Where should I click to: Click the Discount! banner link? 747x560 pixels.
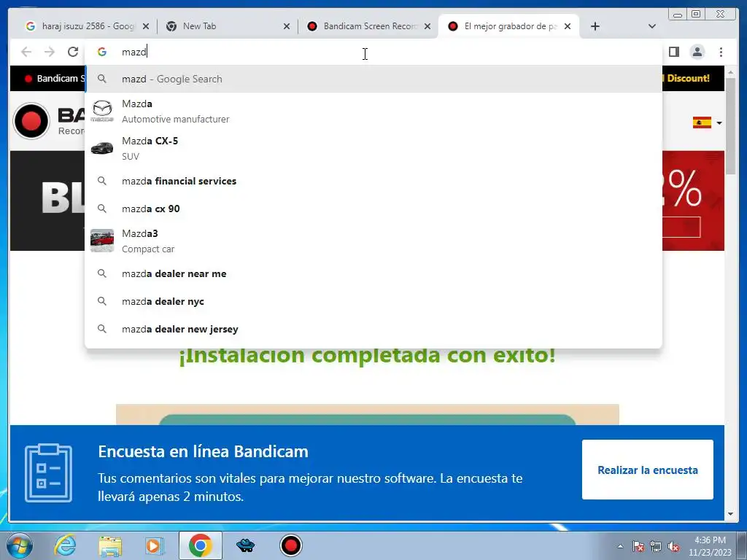tap(688, 78)
